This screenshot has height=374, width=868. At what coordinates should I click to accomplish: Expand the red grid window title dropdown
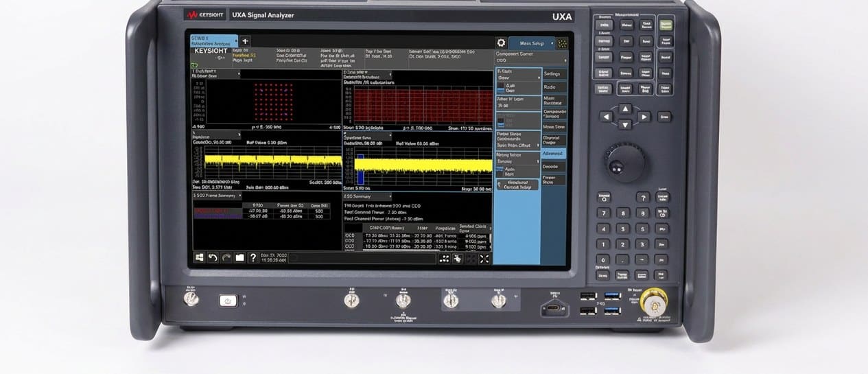368,75
